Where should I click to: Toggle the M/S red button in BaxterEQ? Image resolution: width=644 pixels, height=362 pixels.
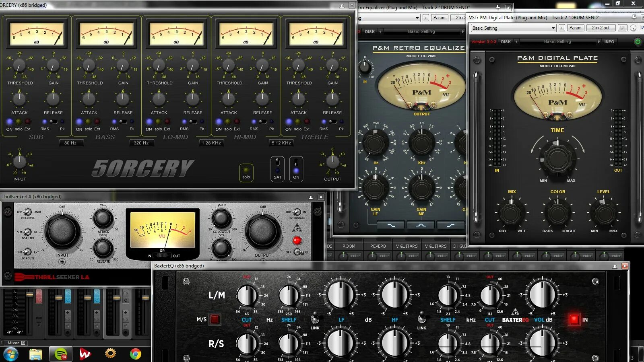pos(215,319)
